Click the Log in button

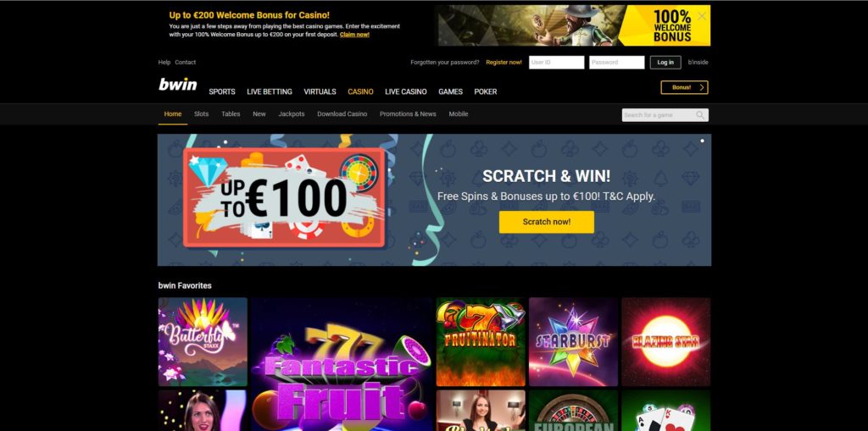pos(665,63)
